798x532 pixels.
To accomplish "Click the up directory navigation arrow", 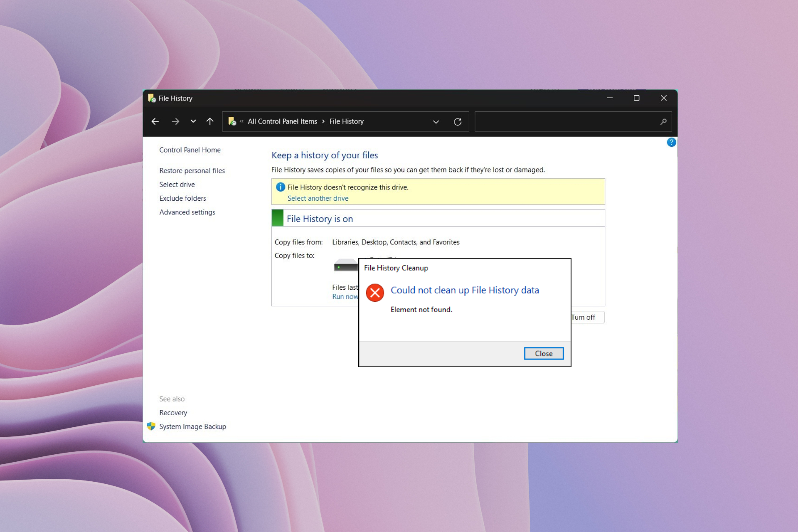I will pyautogui.click(x=210, y=122).
